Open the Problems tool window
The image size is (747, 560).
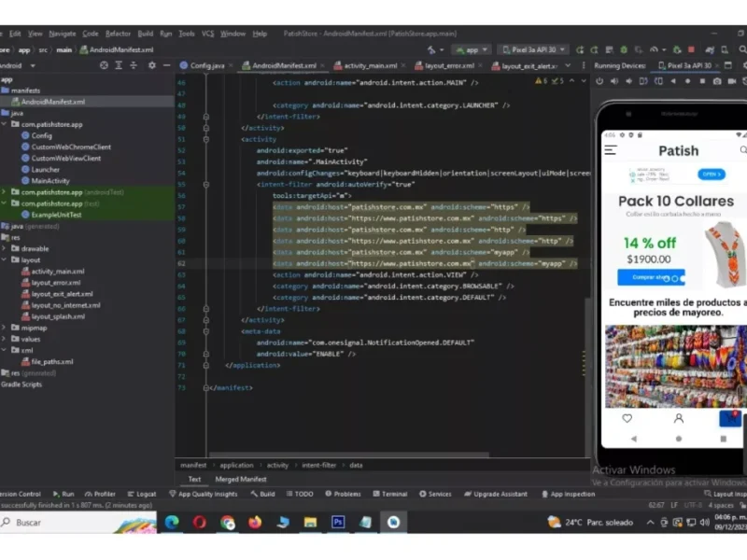click(345, 494)
